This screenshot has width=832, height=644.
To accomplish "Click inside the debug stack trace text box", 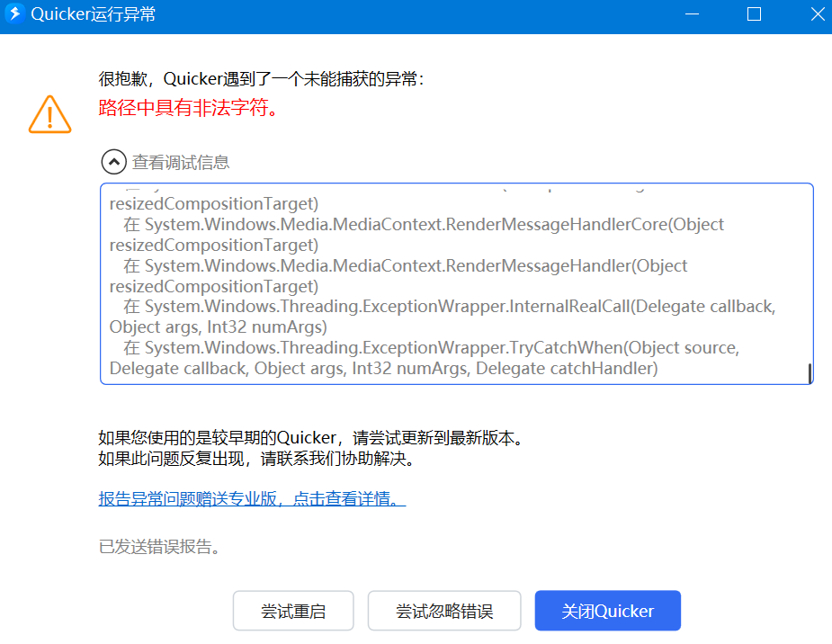I will [456, 284].
